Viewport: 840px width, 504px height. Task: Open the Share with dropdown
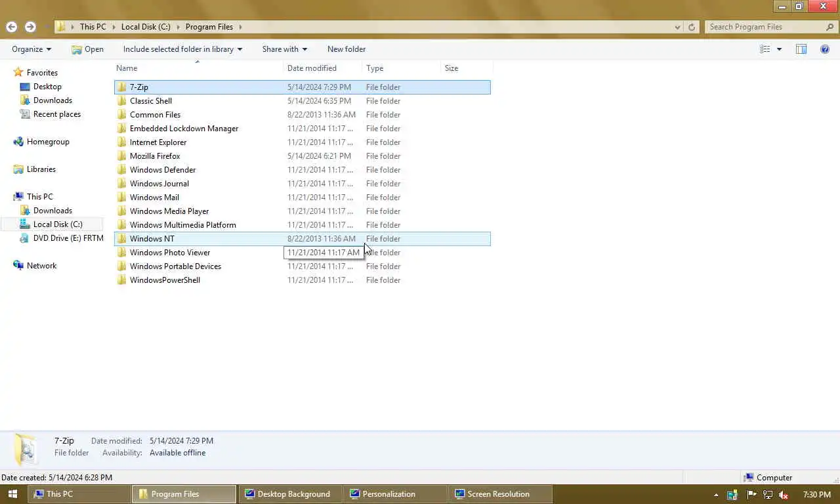point(285,49)
